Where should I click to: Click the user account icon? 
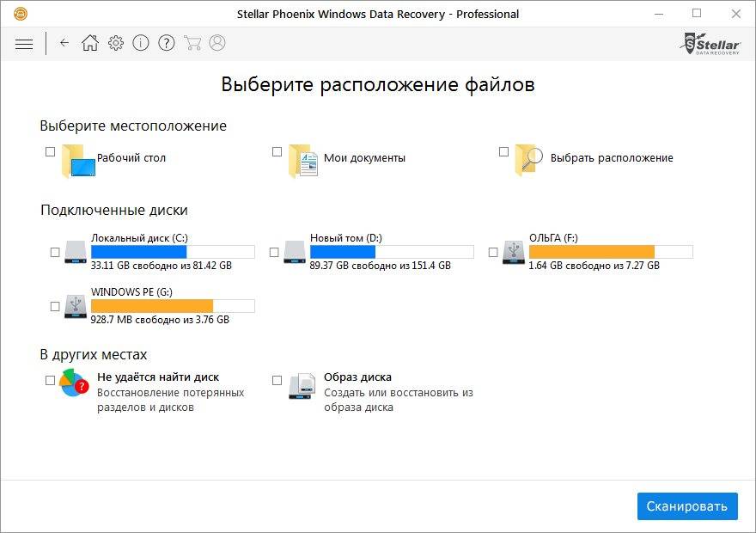click(217, 43)
